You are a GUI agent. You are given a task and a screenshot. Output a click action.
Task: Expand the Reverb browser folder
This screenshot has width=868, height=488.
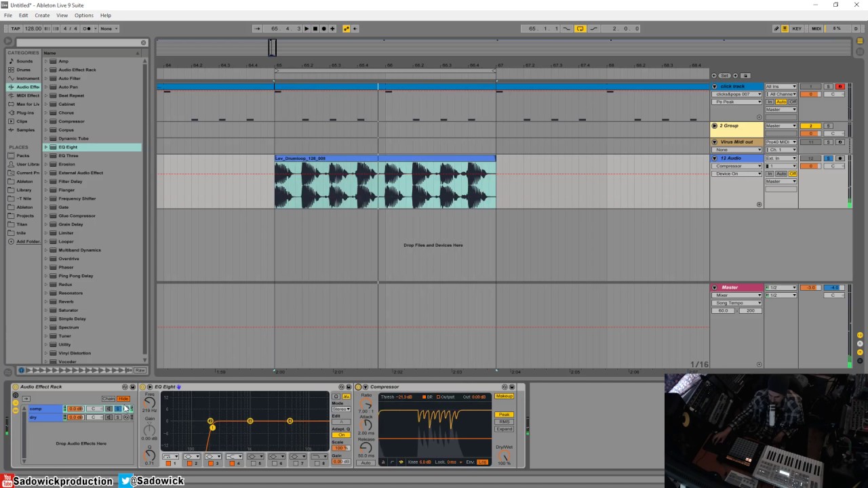point(46,302)
